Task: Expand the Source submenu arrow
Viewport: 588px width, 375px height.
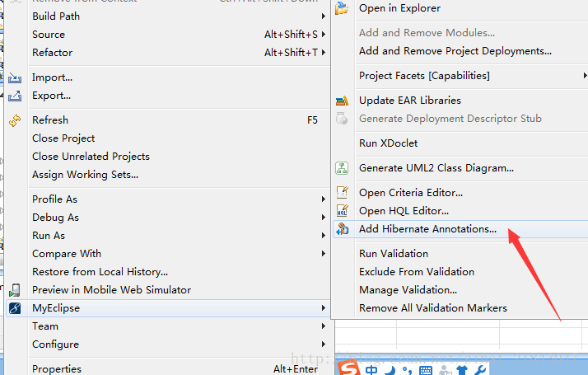Action: click(x=324, y=34)
